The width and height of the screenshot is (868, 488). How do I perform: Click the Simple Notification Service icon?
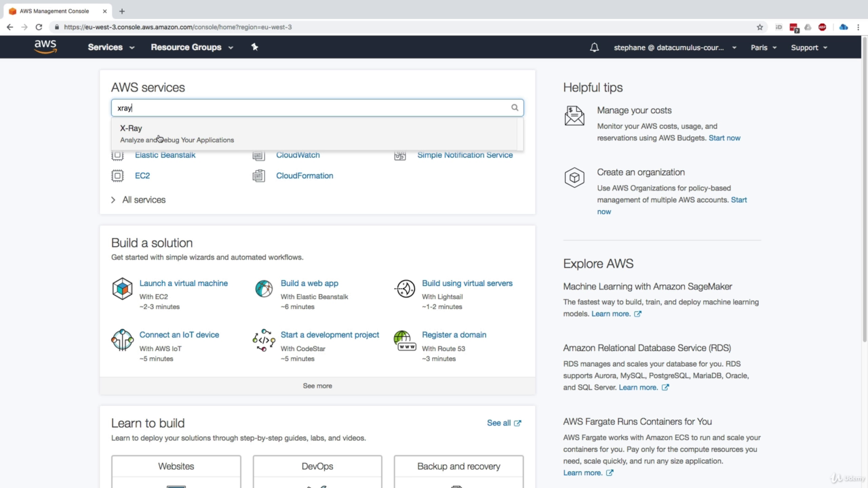pyautogui.click(x=400, y=155)
